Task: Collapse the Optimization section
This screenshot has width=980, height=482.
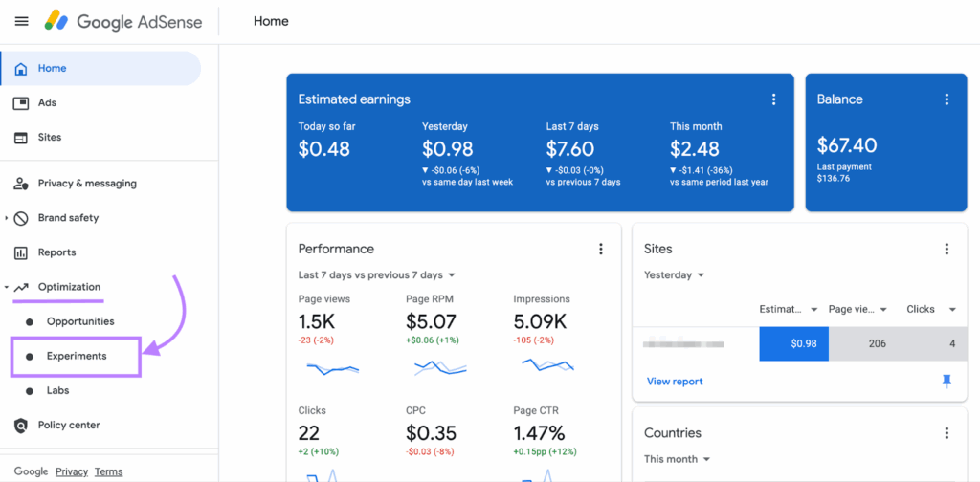Action: [x=7, y=287]
